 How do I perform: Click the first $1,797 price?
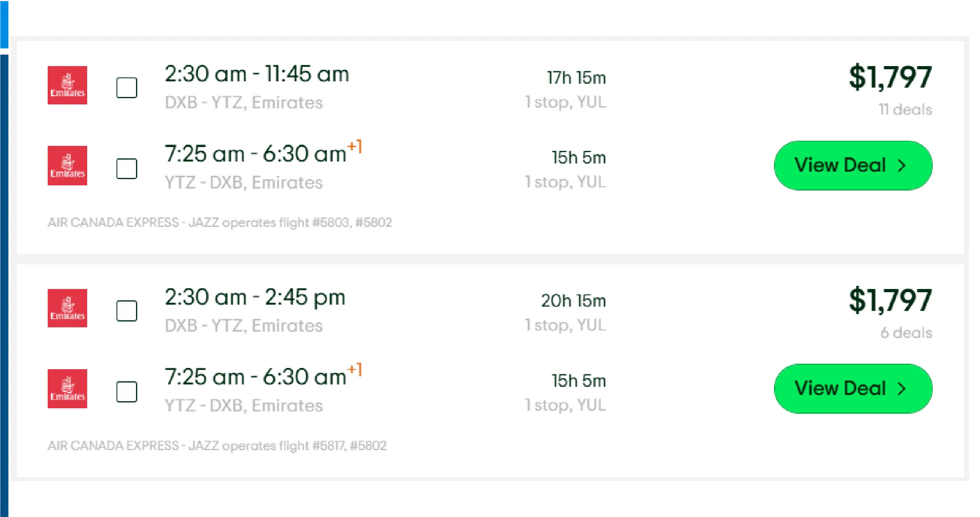coord(890,77)
